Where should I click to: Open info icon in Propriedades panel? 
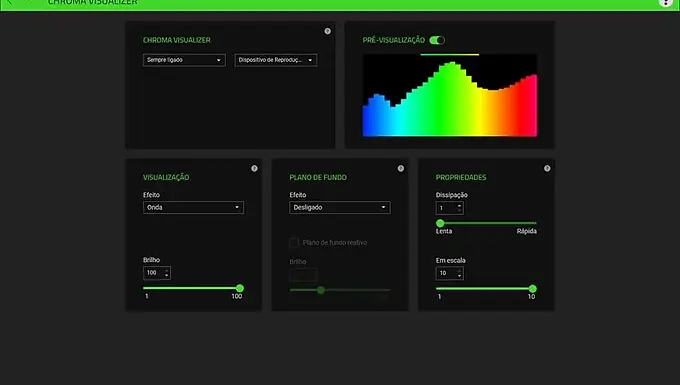pos(547,168)
